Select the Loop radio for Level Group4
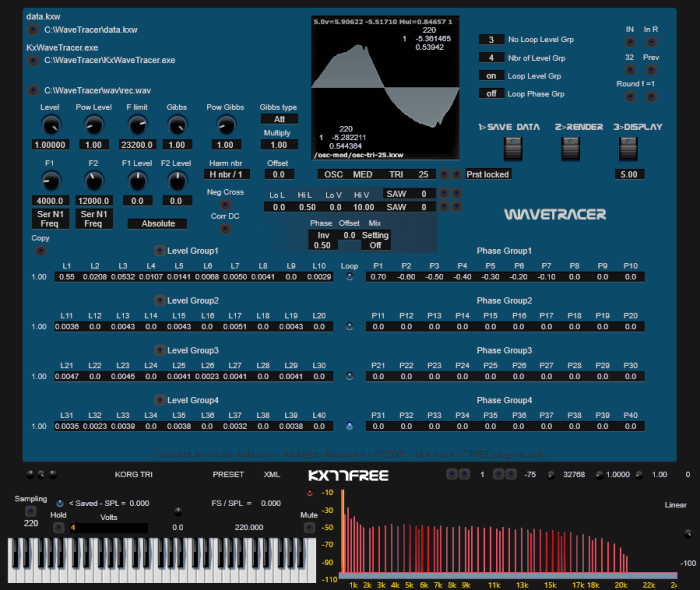This screenshot has width=700, height=590. coord(350,427)
